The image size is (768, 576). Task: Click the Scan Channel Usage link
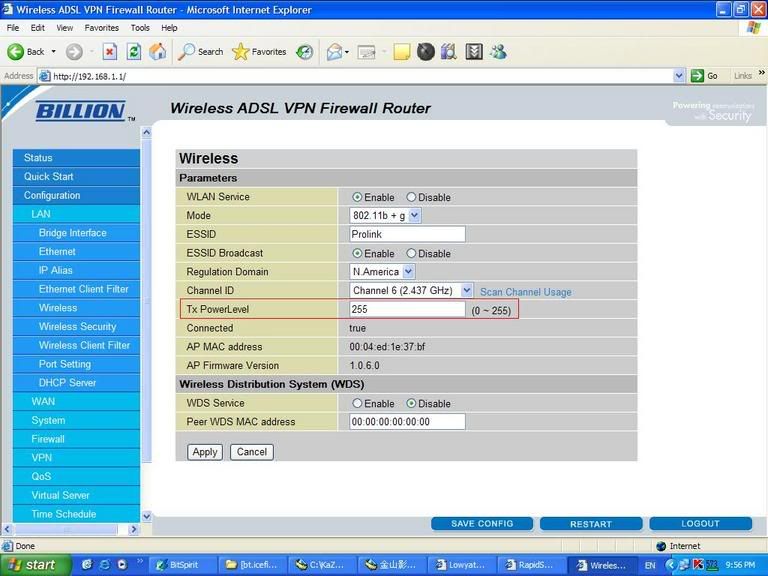tap(525, 292)
